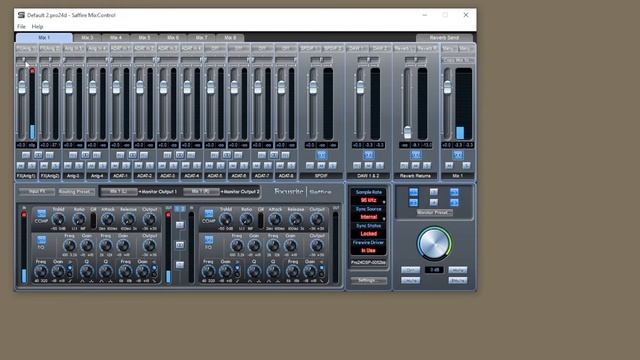Click the left compressor Thrhld knob
This screenshot has width=640, height=360.
coord(58,220)
